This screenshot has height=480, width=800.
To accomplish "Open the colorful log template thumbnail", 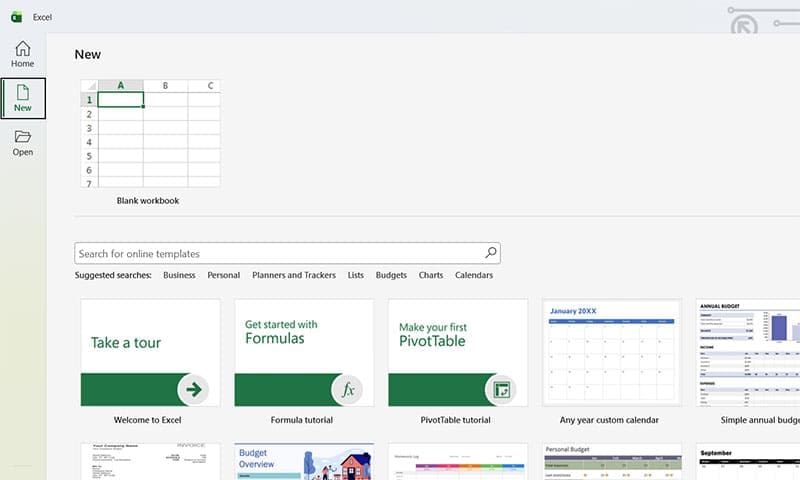I will pyautogui.click(x=458, y=462).
